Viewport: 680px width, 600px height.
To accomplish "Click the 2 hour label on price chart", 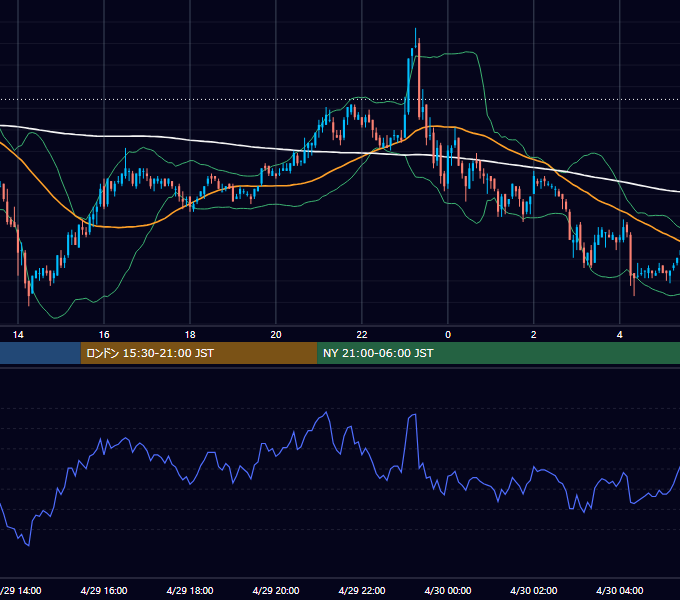I will (533, 335).
